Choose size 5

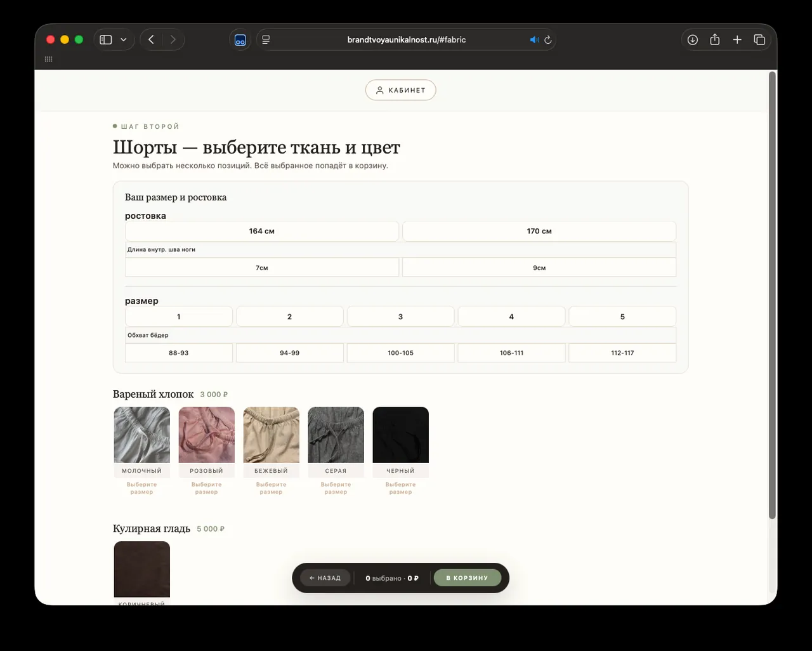622,317
